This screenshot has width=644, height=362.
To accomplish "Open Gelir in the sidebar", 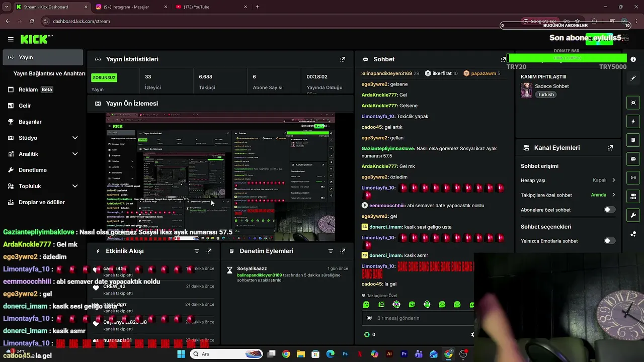I will pos(44,106).
